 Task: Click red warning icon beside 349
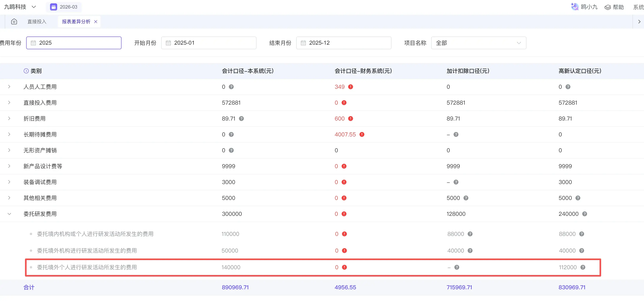[x=351, y=87]
